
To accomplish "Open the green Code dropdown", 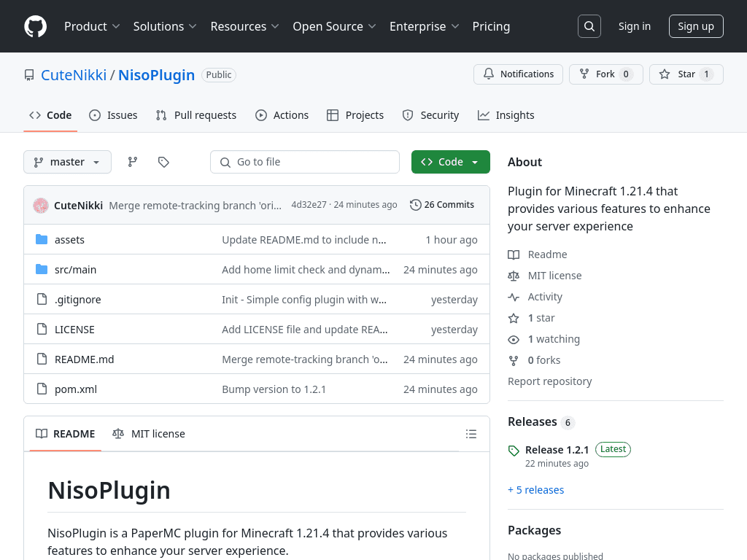I will pyautogui.click(x=450, y=162).
